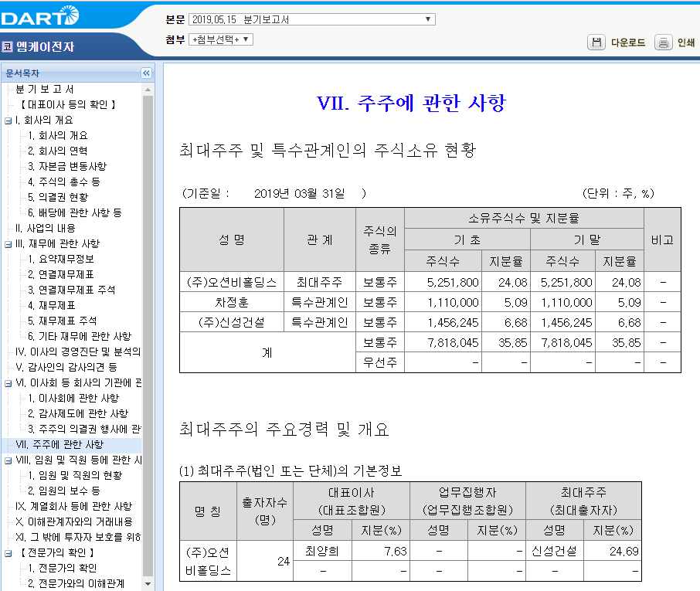Open 2. 회사의 연혁 section
Image resolution: width=700 pixels, height=591 pixels.
[58, 151]
